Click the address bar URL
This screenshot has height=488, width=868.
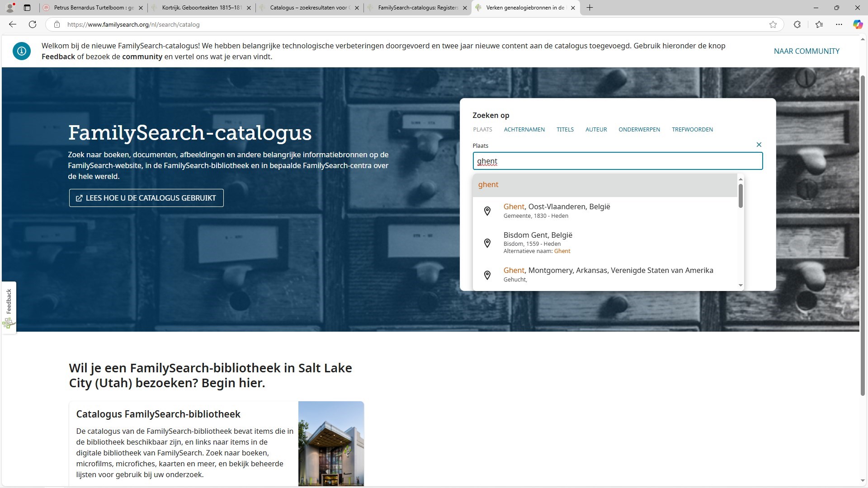(133, 24)
